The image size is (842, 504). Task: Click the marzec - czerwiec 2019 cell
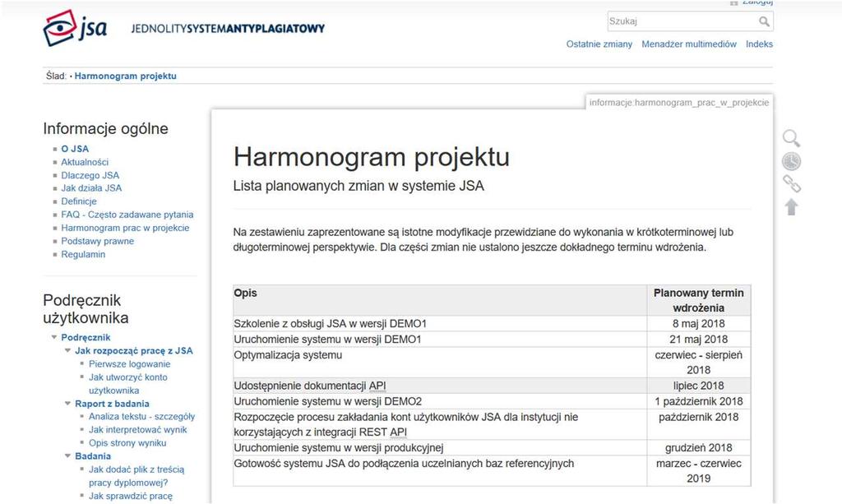tap(699, 471)
